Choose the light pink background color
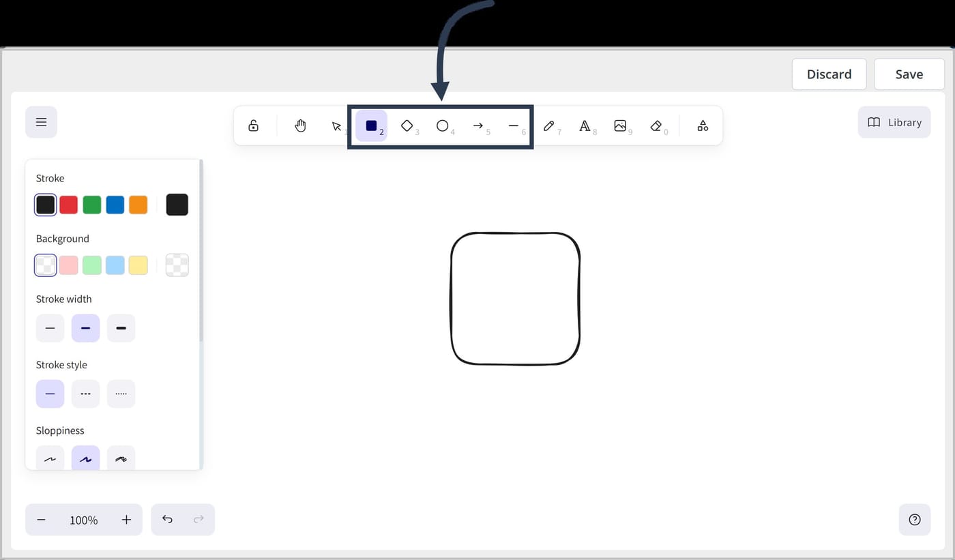 coord(69,265)
